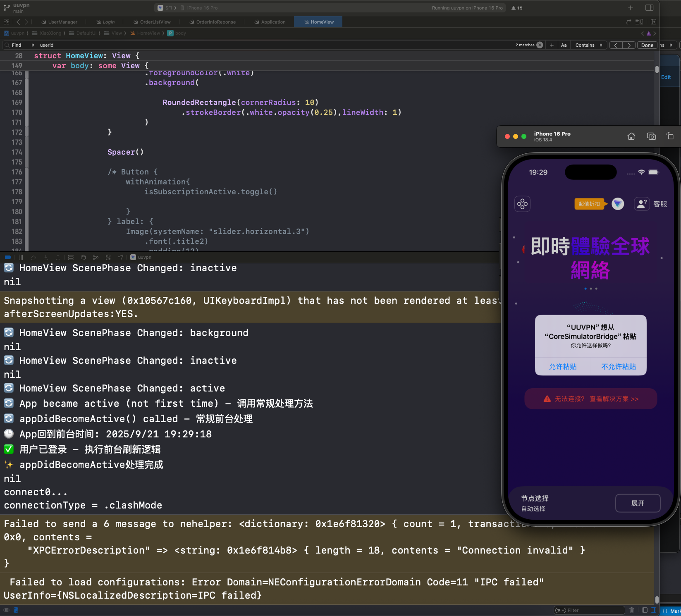Open the related items grid menu

tap(6, 22)
